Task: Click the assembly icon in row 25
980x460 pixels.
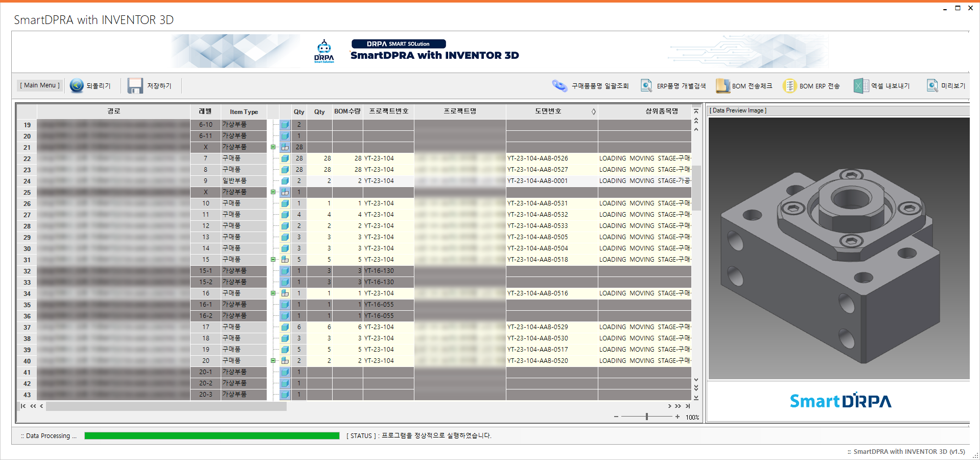Action: coord(285,192)
